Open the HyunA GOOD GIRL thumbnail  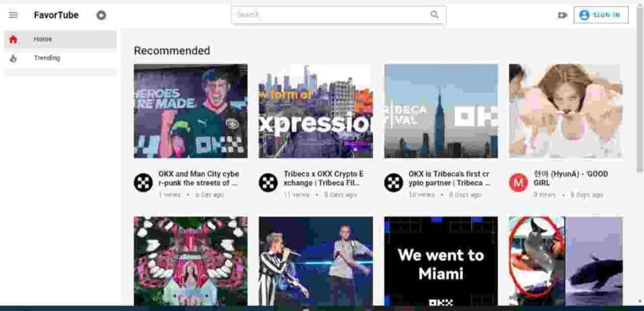tap(566, 111)
